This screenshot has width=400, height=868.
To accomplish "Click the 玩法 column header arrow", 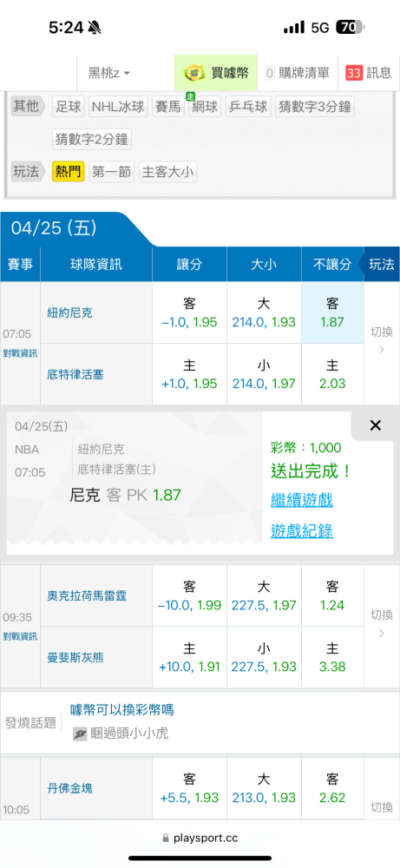I will pos(379,264).
